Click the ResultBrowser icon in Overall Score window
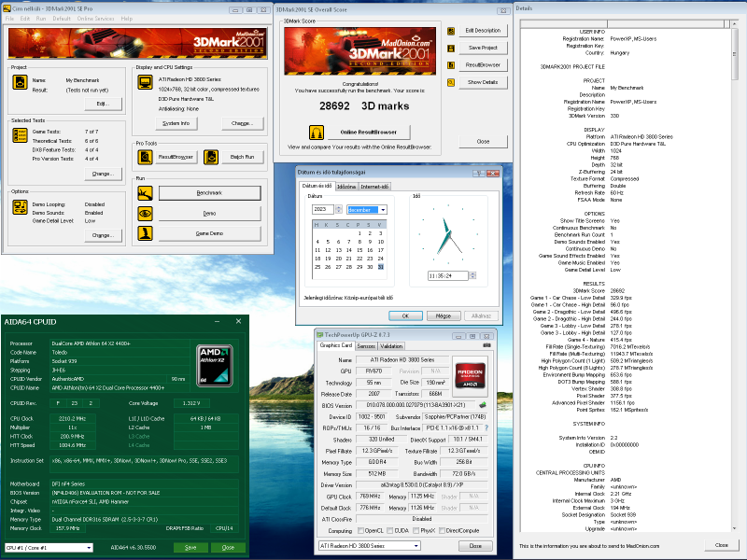 point(451,65)
